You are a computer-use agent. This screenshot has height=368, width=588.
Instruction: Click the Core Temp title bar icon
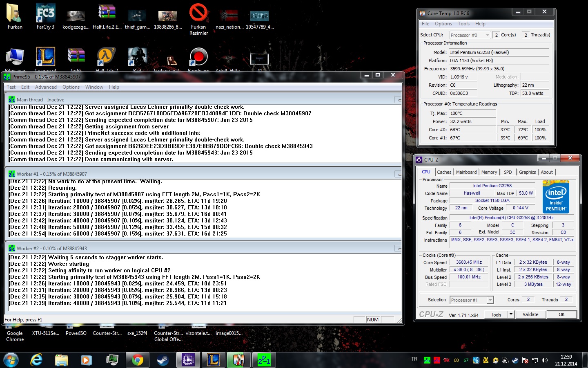pyautogui.click(x=423, y=13)
